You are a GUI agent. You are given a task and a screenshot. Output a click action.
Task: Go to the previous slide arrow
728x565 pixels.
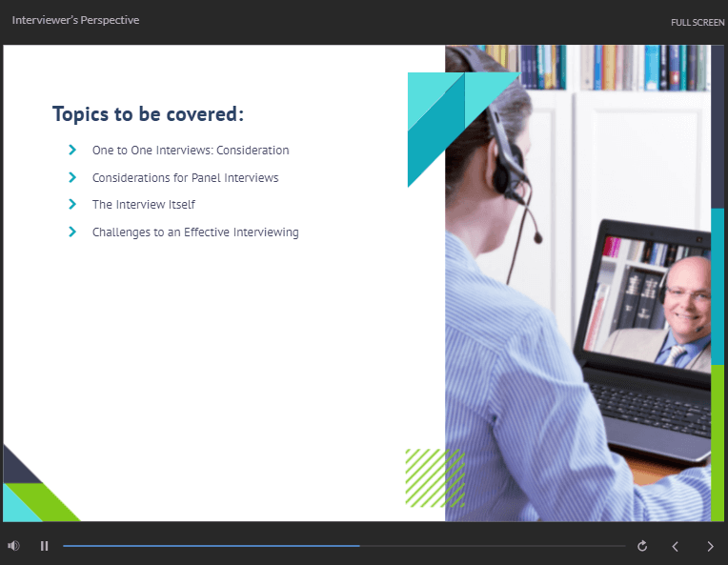point(676,546)
